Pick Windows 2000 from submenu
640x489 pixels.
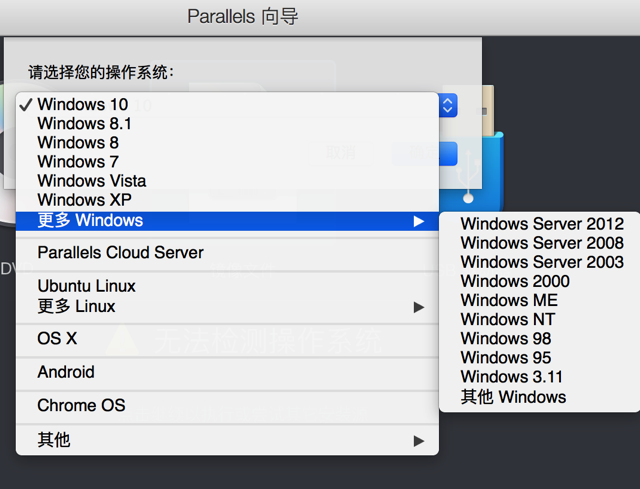tap(515, 281)
